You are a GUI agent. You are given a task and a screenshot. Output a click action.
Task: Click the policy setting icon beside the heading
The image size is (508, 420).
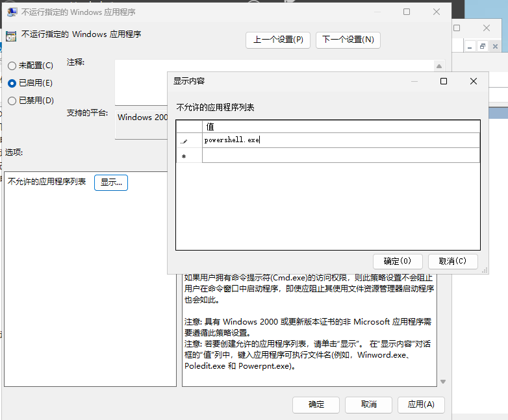click(11, 36)
